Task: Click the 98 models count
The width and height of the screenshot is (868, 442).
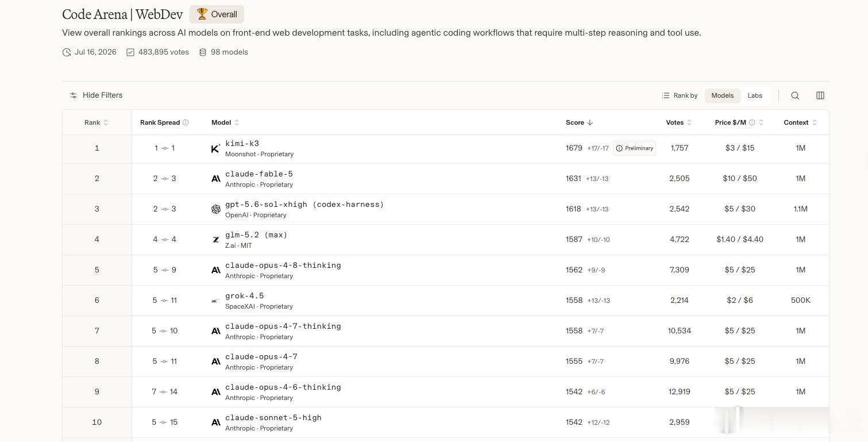Action: click(229, 52)
